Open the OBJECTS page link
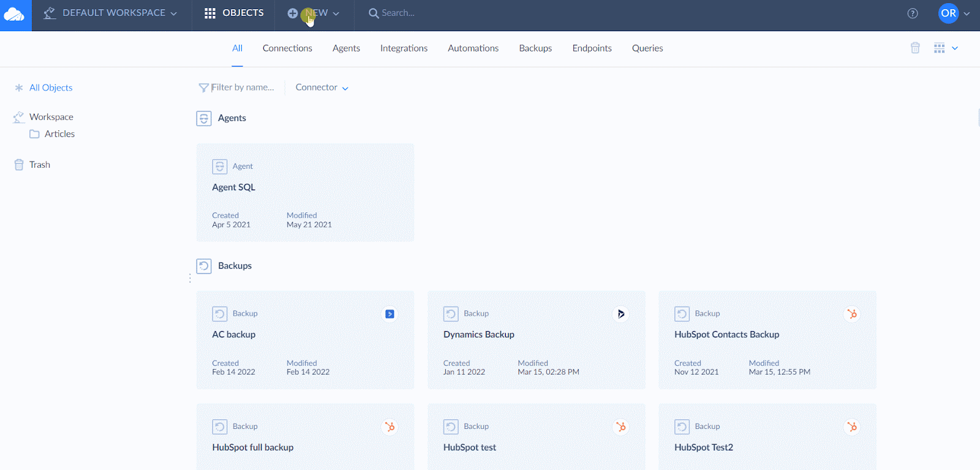This screenshot has width=980, height=470. pyautogui.click(x=234, y=13)
